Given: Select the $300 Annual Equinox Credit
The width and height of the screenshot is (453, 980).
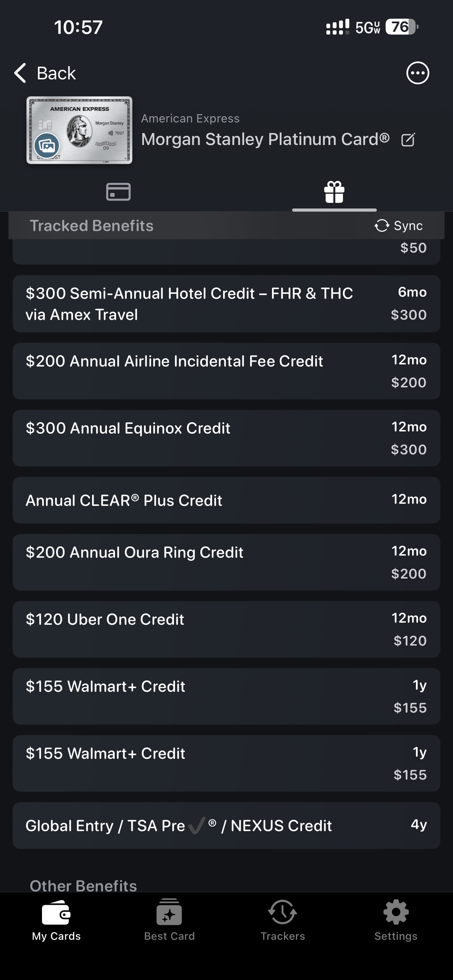Looking at the screenshot, I should click(226, 438).
